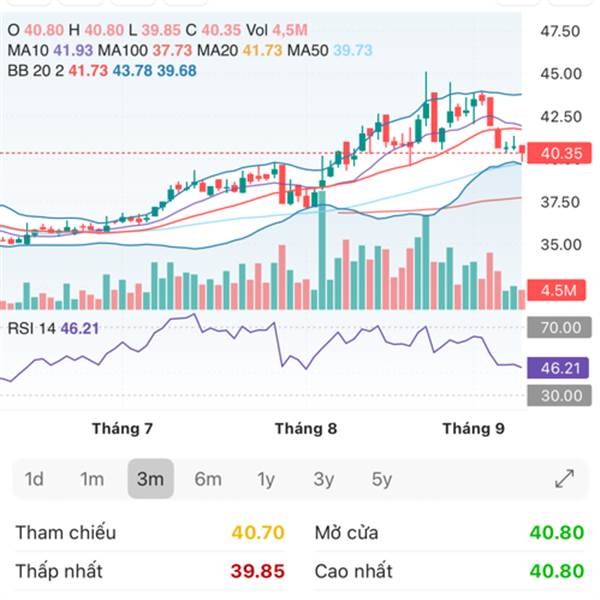Click the RSI 70.00 overbought level label
Viewport: 600px width, 600px height.
559,328
